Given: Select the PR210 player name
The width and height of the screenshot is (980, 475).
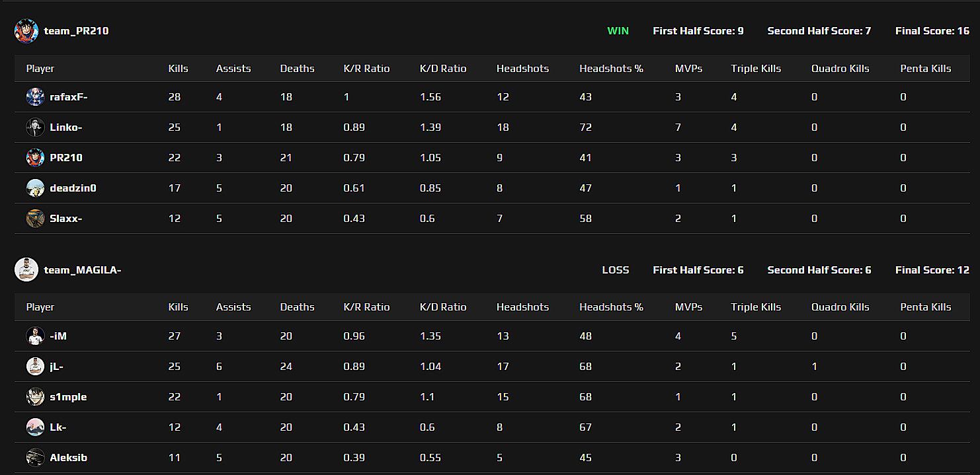Looking at the screenshot, I should point(66,158).
